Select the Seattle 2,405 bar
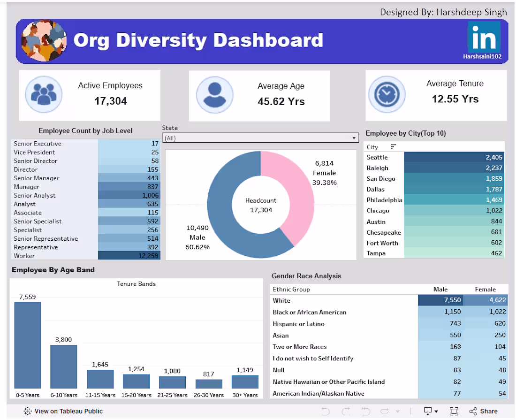Screen dimensions: 516x420 coord(454,157)
